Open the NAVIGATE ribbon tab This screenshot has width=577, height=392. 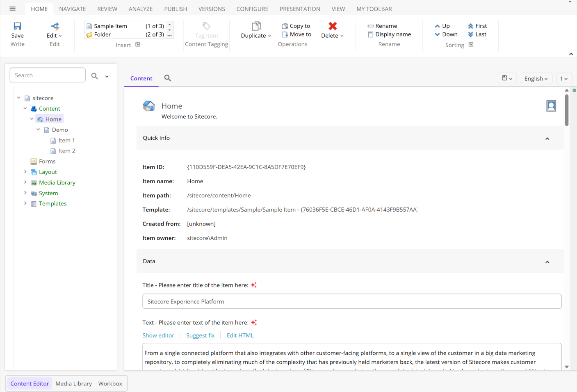[73, 9]
